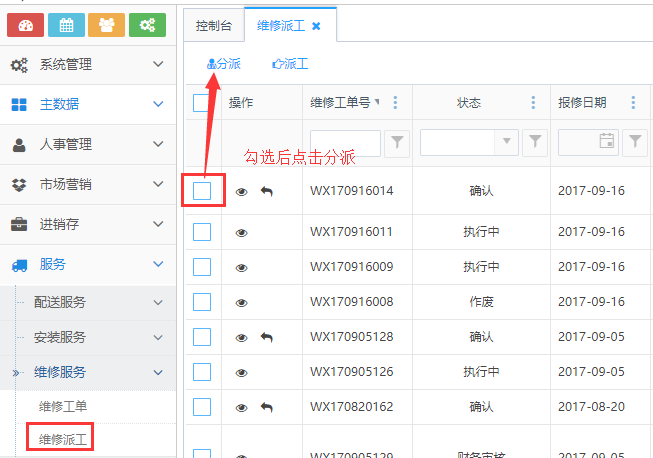Click the 状态 column three-dot menu
The width and height of the screenshot is (653, 458).
click(534, 103)
